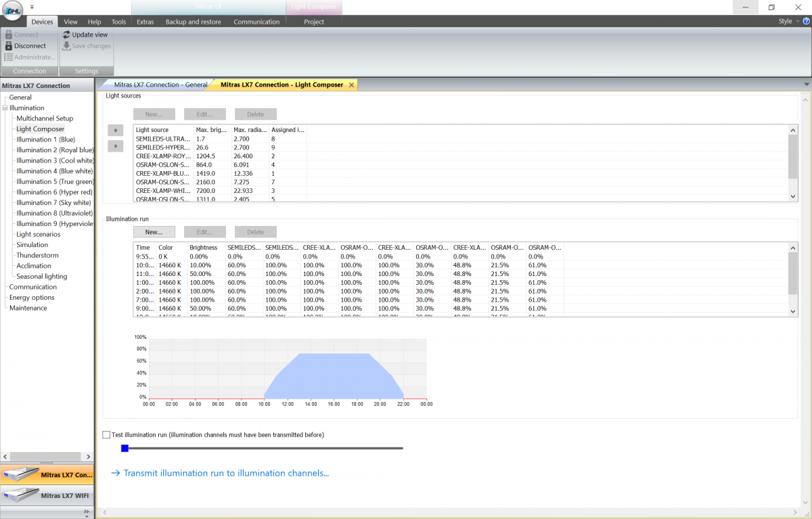Move selected light source down with arrow button
This screenshot has width=812, height=519.
[115, 146]
